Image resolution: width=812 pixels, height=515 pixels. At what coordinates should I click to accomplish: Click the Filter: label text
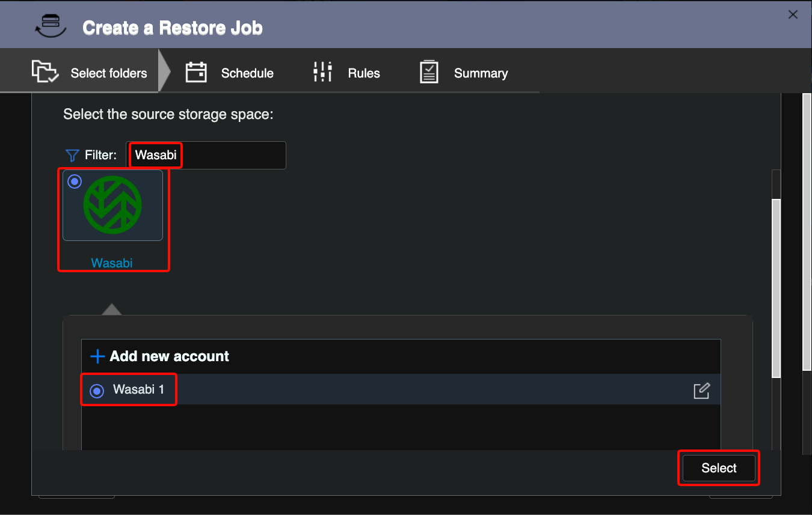tap(100, 155)
